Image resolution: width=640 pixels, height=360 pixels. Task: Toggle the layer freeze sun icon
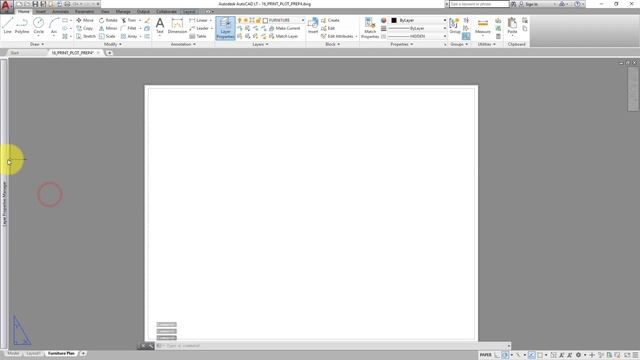coord(246,20)
